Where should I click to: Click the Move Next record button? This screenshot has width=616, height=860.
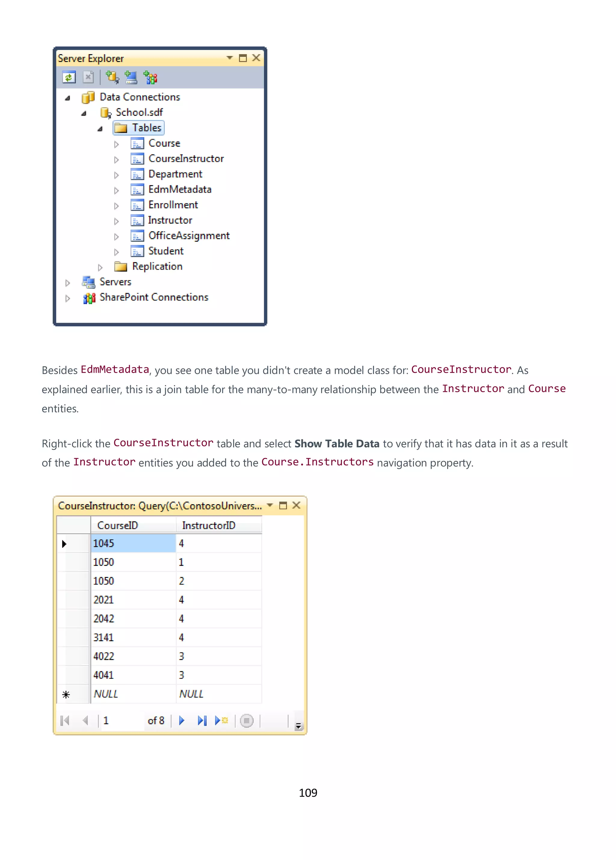181,720
